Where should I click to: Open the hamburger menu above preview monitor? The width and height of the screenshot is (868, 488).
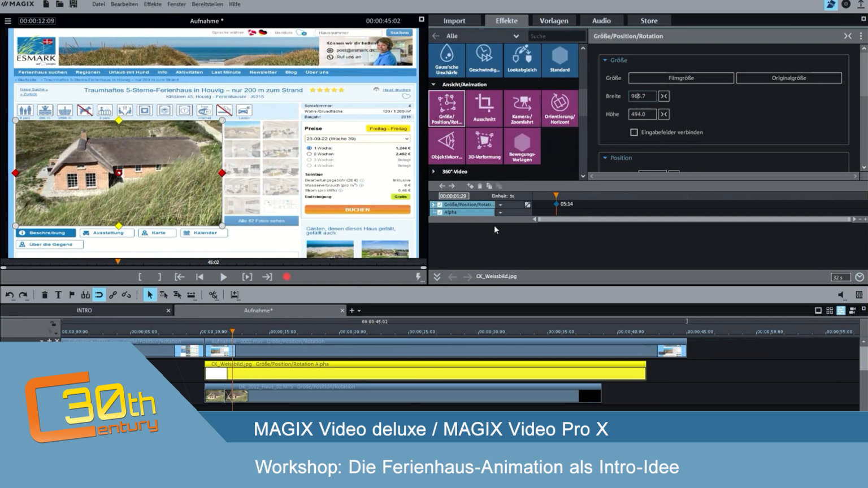(x=8, y=21)
